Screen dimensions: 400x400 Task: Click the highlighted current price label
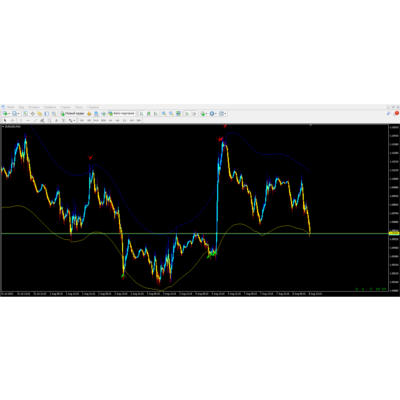point(394,233)
